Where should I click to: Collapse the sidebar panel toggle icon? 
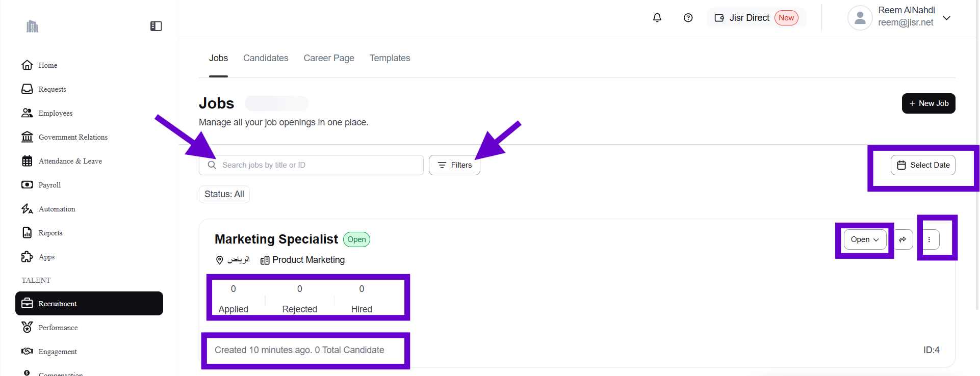pos(156,26)
